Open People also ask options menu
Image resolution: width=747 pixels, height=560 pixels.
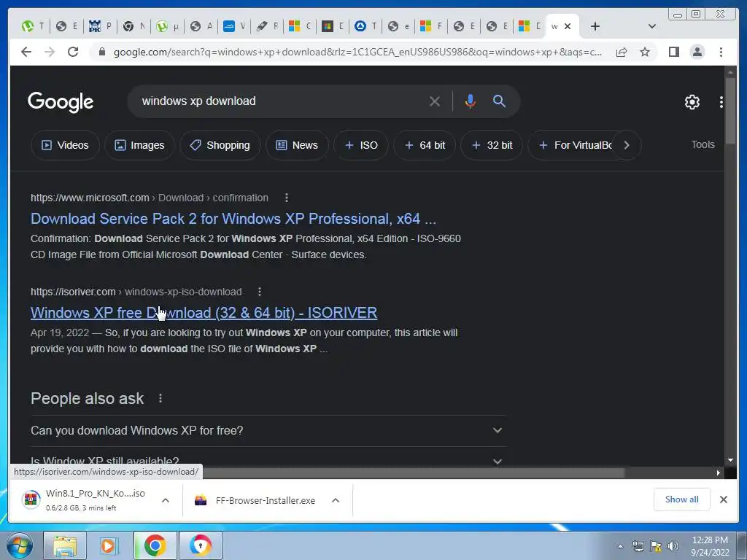pos(160,398)
